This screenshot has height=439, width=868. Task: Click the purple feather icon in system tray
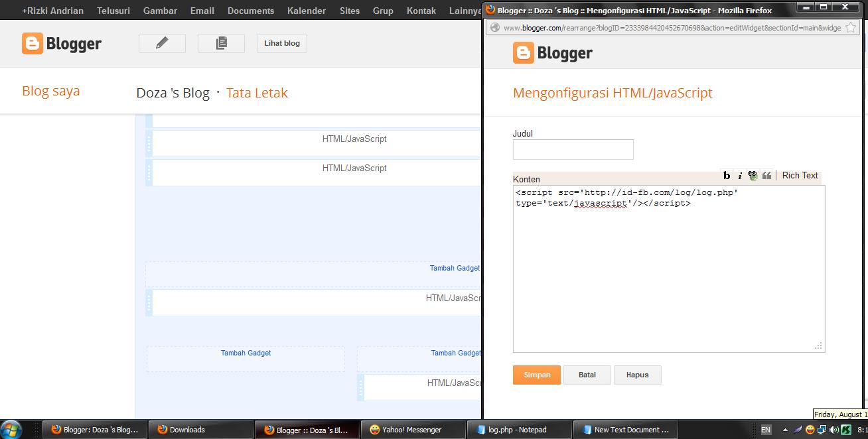click(x=798, y=430)
